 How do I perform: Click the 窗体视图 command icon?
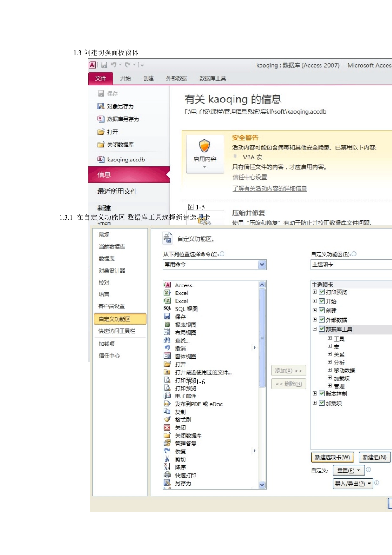(x=167, y=356)
